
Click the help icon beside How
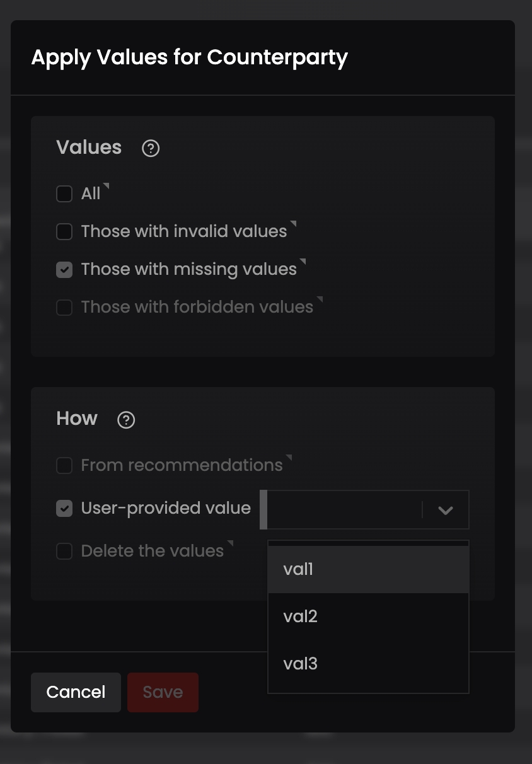tap(126, 420)
